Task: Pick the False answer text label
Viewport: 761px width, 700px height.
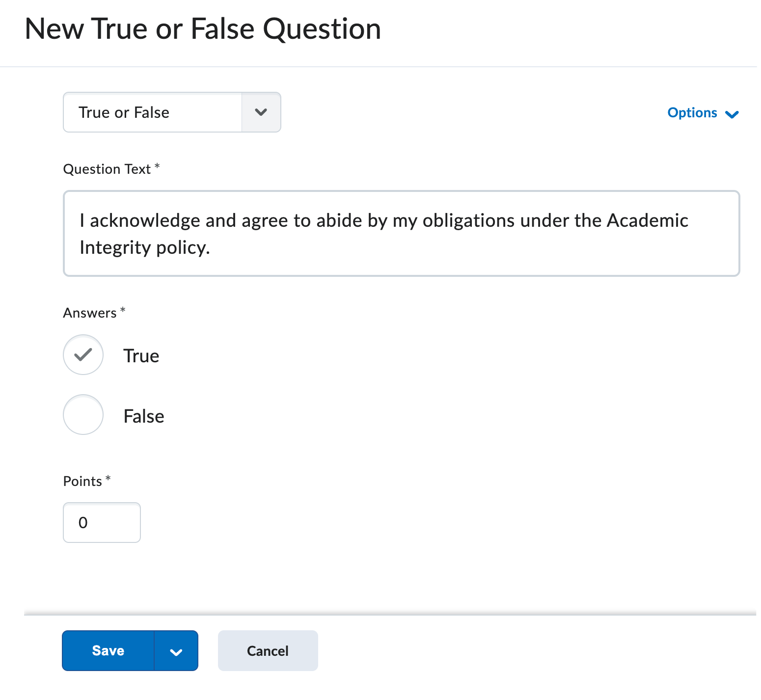Action: 144,416
